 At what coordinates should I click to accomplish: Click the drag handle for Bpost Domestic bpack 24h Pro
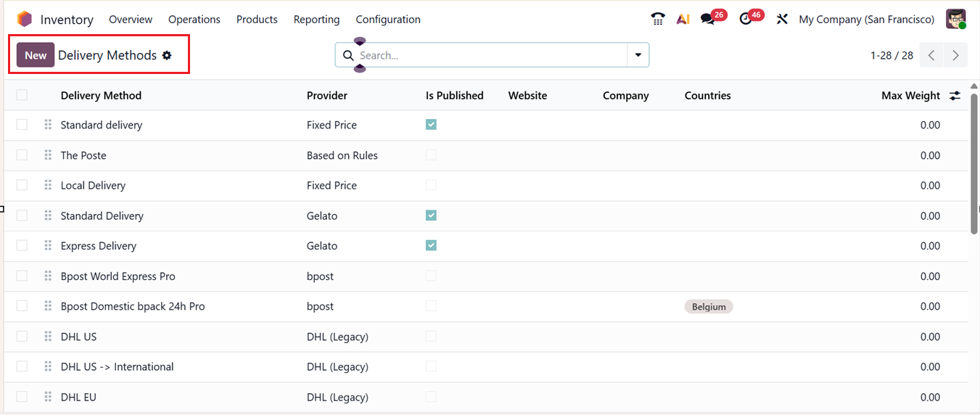click(48, 306)
